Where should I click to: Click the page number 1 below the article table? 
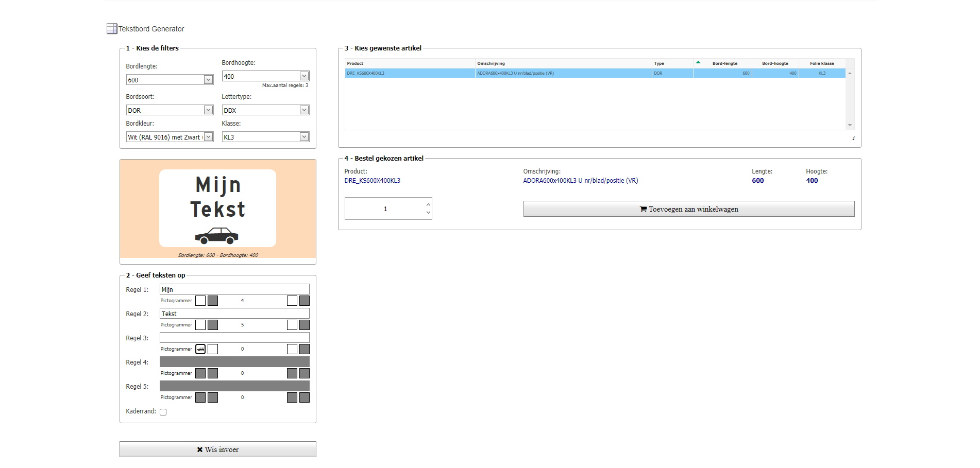pyautogui.click(x=853, y=138)
